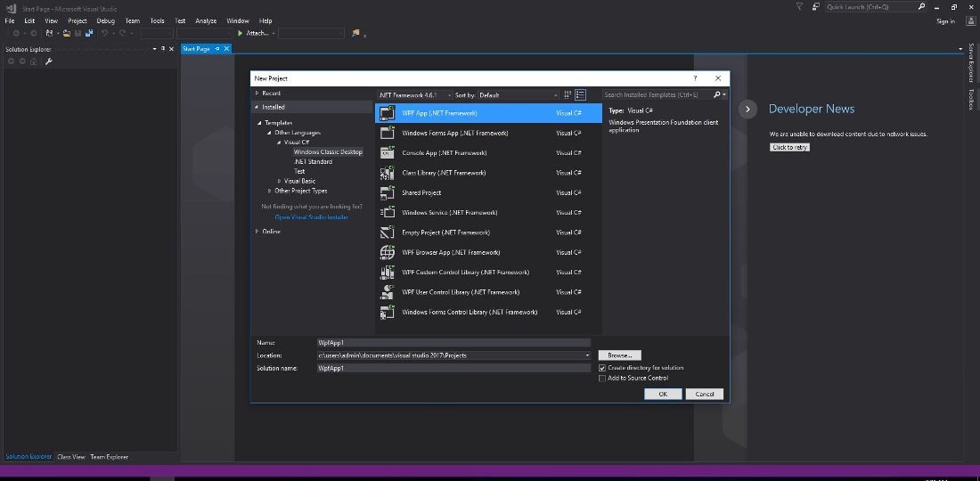Click the notifications flag icon in title bar
Viewport: 980px width, 481px height.
coord(799,6)
